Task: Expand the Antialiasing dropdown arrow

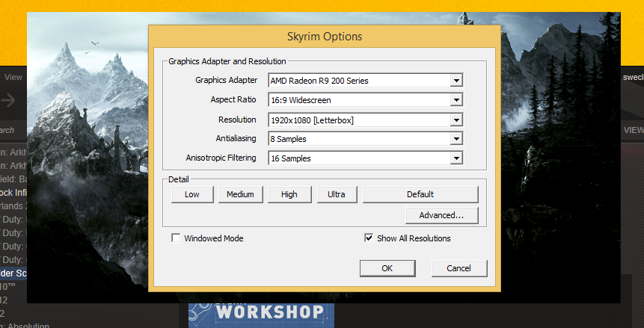Action: pos(456,139)
